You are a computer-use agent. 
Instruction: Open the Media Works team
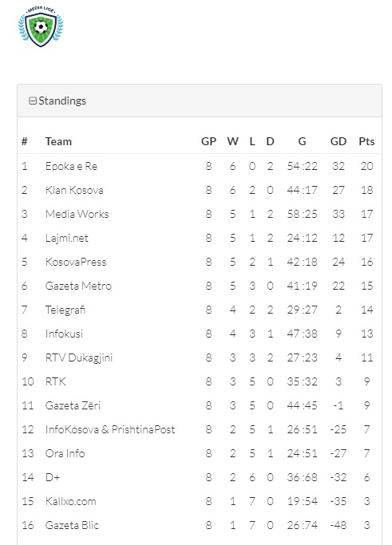[77, 214]
